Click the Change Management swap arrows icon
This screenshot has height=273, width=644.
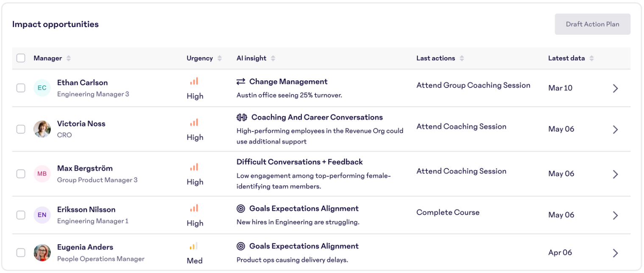click(241, 82)
